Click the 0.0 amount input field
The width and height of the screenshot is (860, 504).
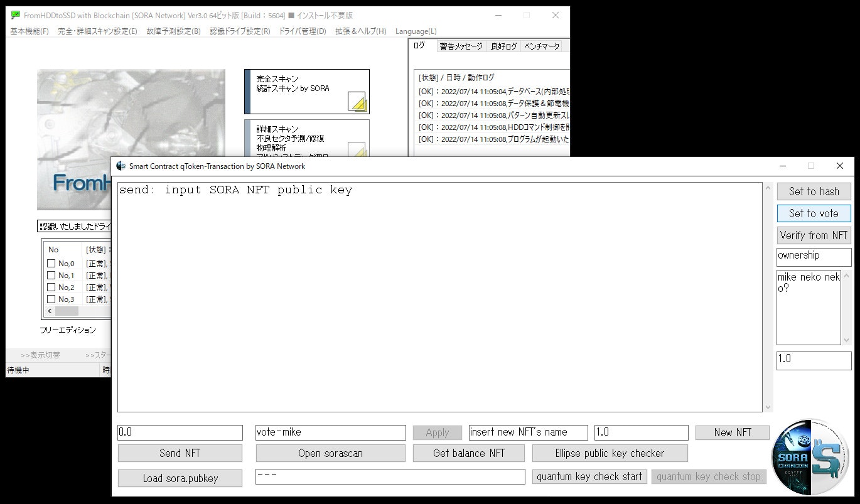(180, 432)
